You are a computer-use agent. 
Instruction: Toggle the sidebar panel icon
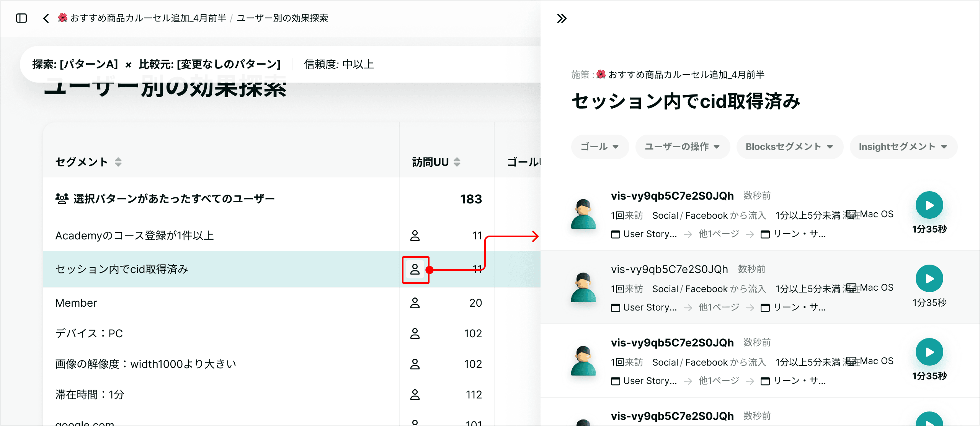[x=21, y=18]
